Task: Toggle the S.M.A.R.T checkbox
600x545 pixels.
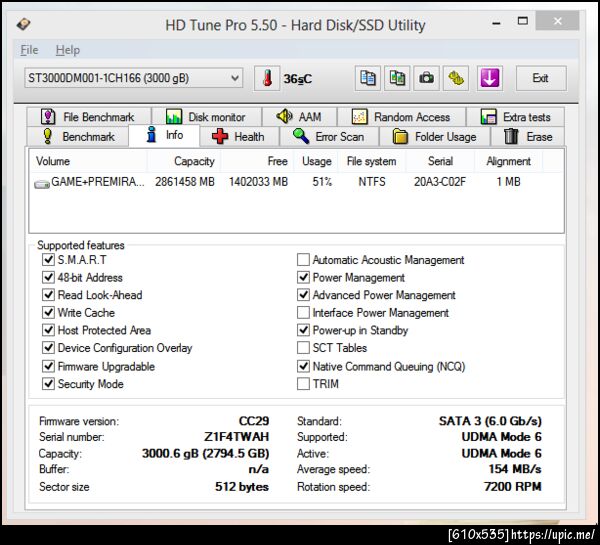Action: (48, 259)
